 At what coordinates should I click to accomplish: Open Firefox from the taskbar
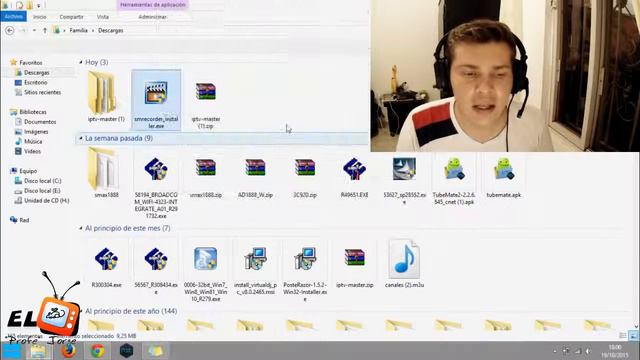pyautogui.click(x=68, y=351)
